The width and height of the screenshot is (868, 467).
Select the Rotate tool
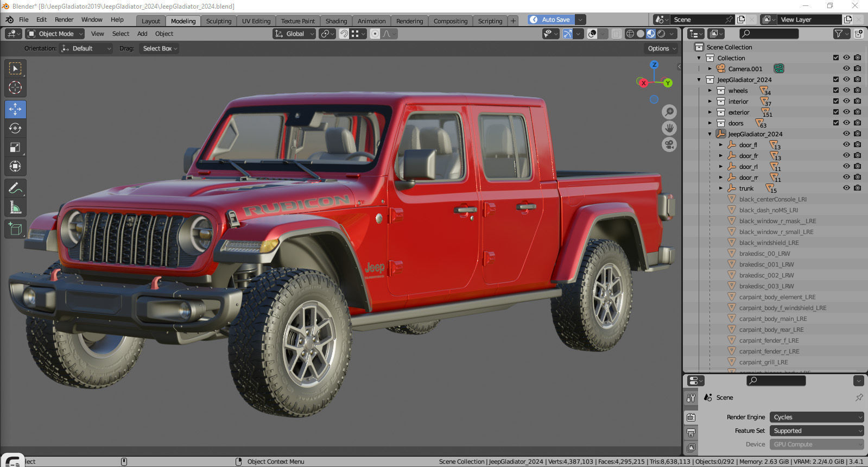[x=15, y=128]
